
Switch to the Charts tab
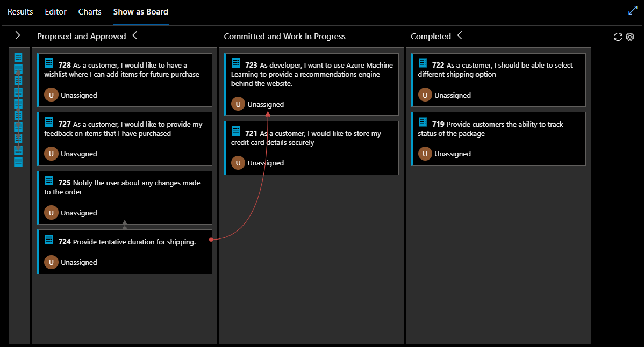coord(90,11)
